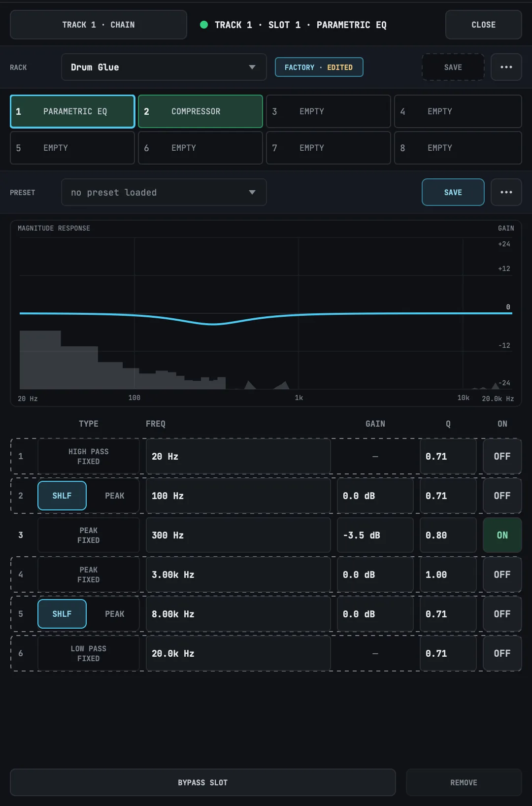Image resolution: width=532 pixels, height=806 pixels.
Task: Edit band 4 Q value 1.00
Action: coord(448,574)
